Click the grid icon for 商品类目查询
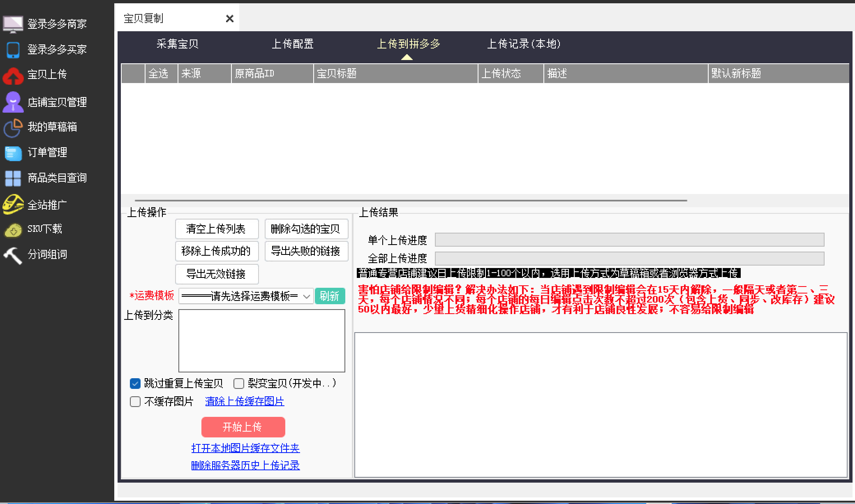 (x=13, y=178)
